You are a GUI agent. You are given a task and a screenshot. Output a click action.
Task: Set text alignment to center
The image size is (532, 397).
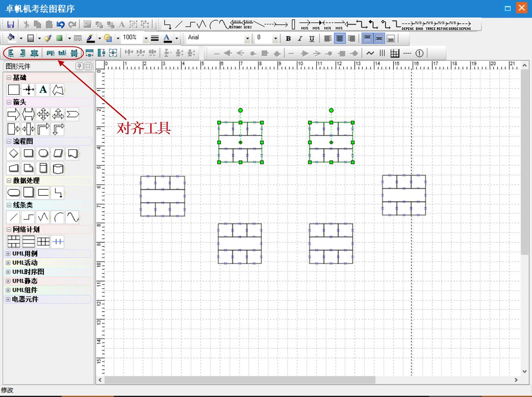click(339, 39)
